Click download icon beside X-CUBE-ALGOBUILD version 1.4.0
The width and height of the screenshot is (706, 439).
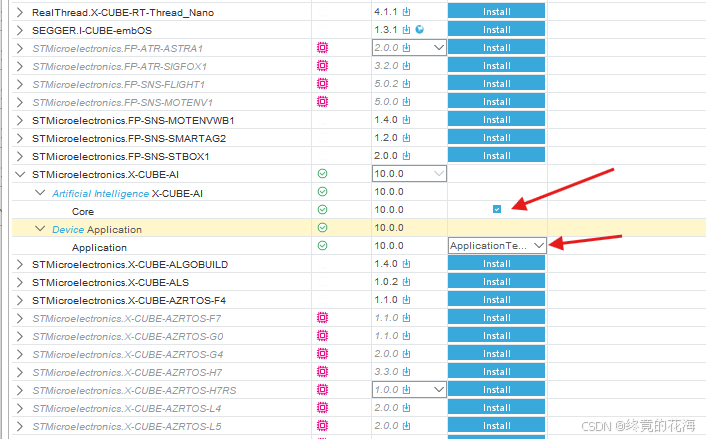coord(407,264)
